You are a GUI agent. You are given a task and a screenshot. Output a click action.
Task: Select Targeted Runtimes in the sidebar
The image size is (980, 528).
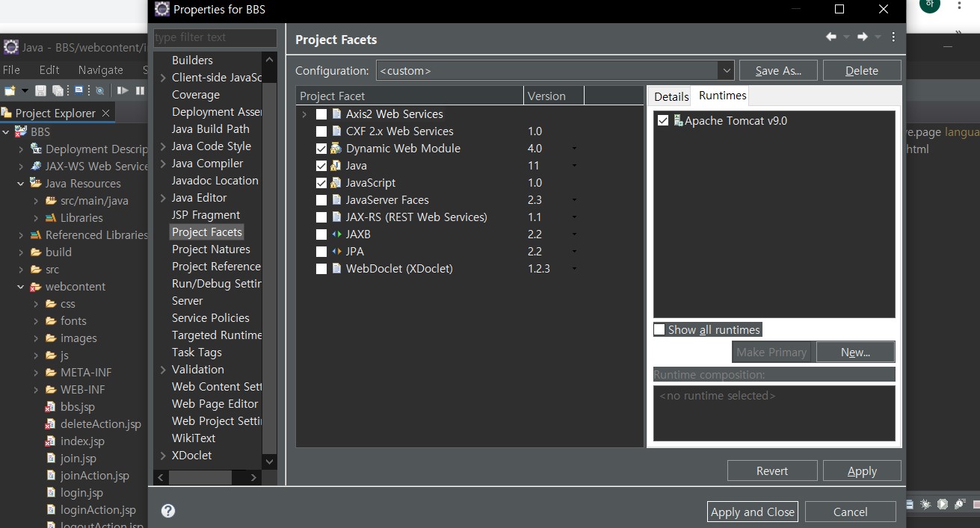(x=217, y=335)
